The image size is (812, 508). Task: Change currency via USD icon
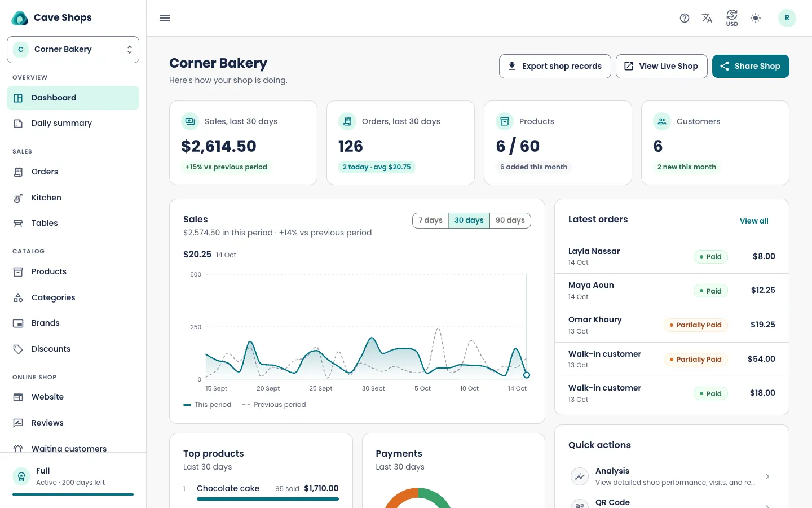[x=732, y=18]
